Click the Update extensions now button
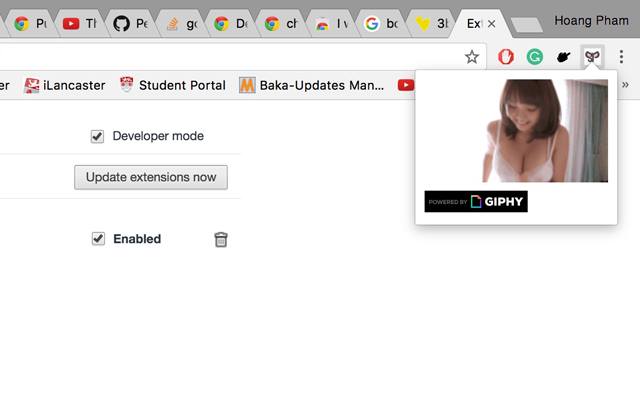The image size is (640, 400). pyautogui.click(x=151, y=177)
